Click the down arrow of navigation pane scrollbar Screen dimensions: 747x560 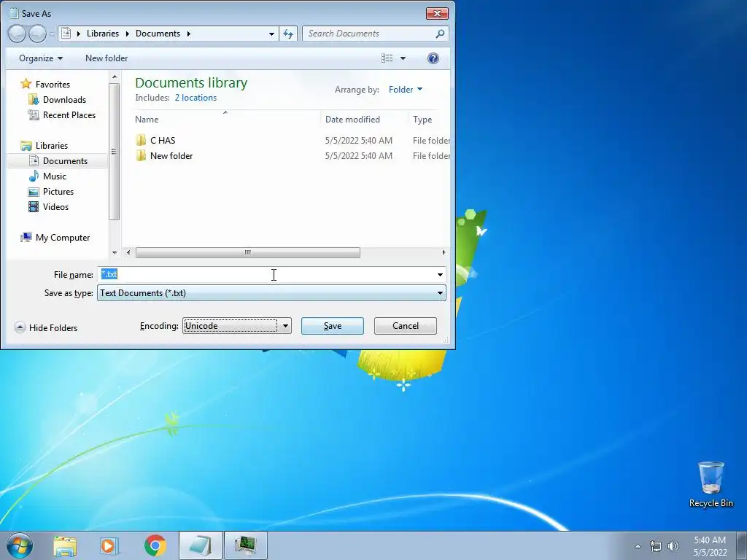(115, 252)
